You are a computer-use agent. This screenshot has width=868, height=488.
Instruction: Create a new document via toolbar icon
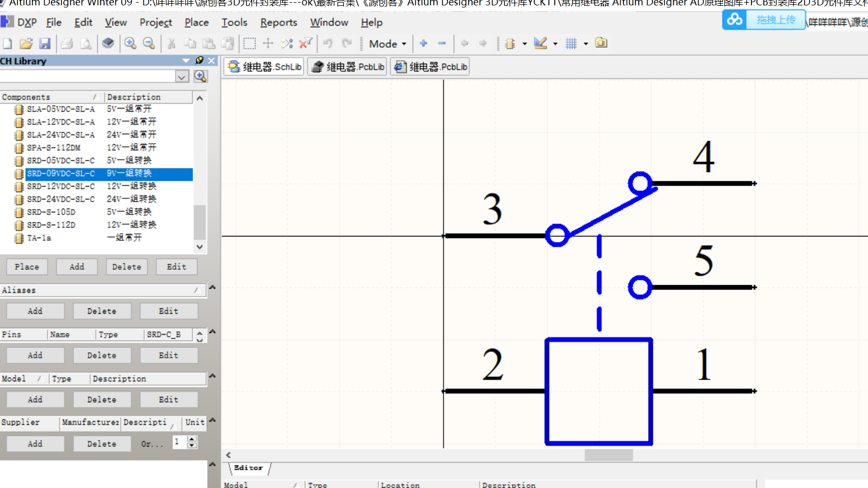coord(8,43)
